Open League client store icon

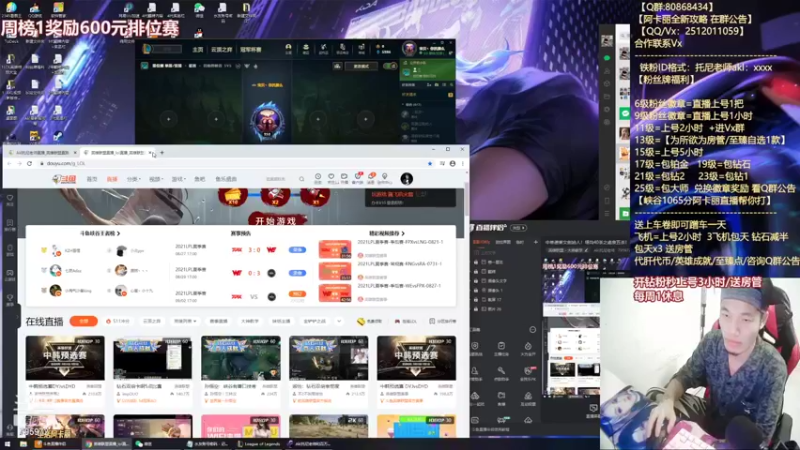click(x=361, y=49)
